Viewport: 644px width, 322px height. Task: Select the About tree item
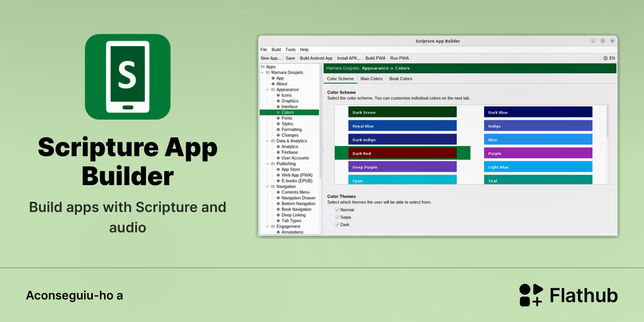[x=282, y=84]
